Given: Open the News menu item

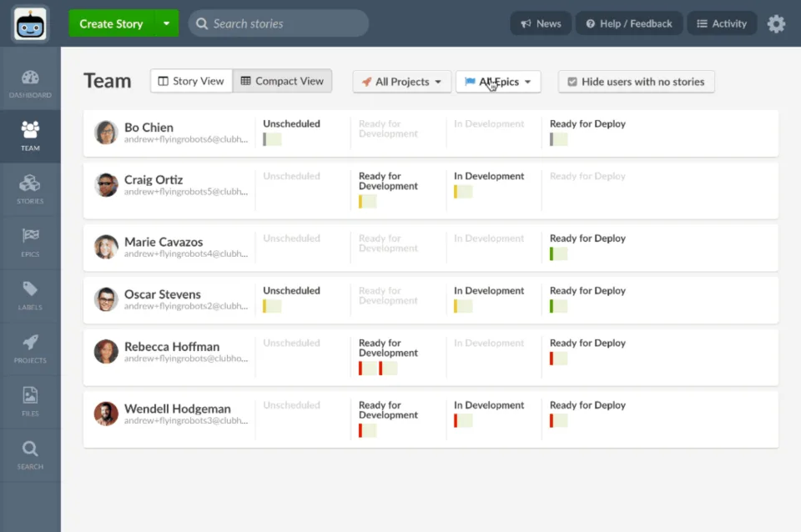Looking at the screenshot, I should (x=541, y=23).
